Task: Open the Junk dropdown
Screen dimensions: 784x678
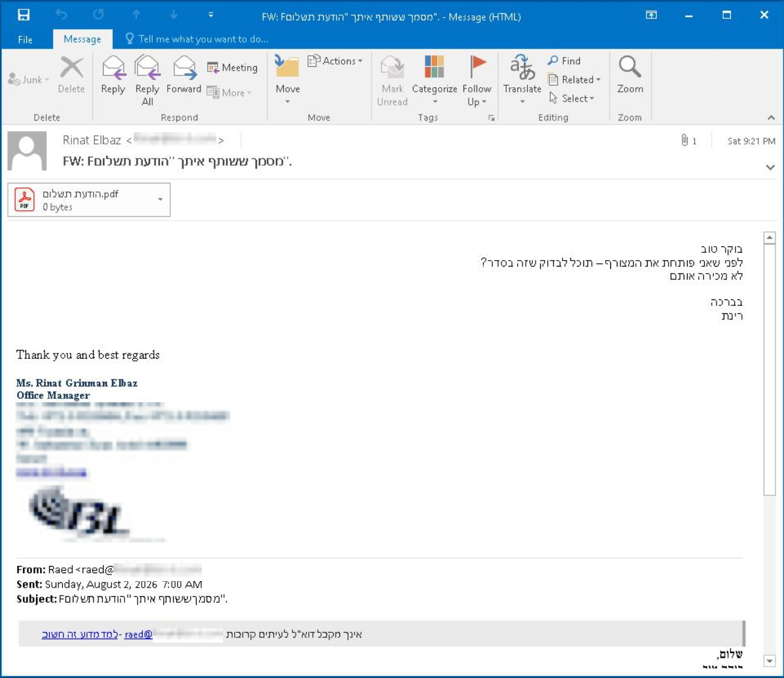Action: click(28, 79)
